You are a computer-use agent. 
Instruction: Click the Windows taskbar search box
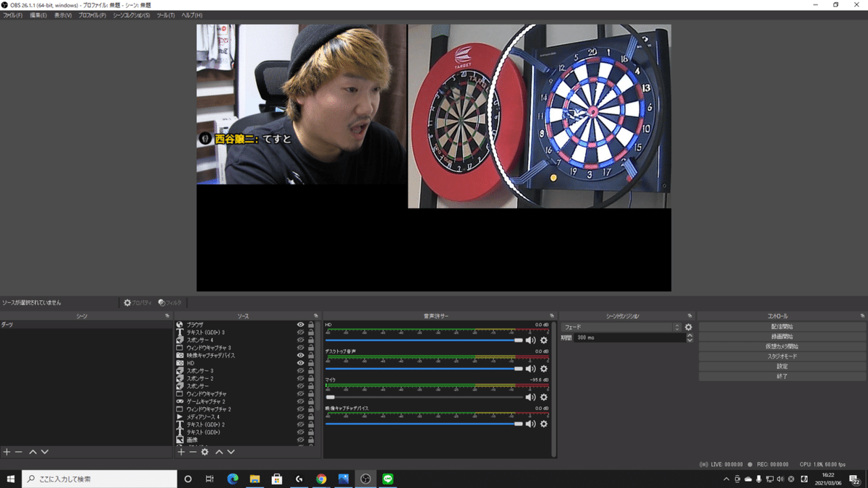tap(100, 479)
